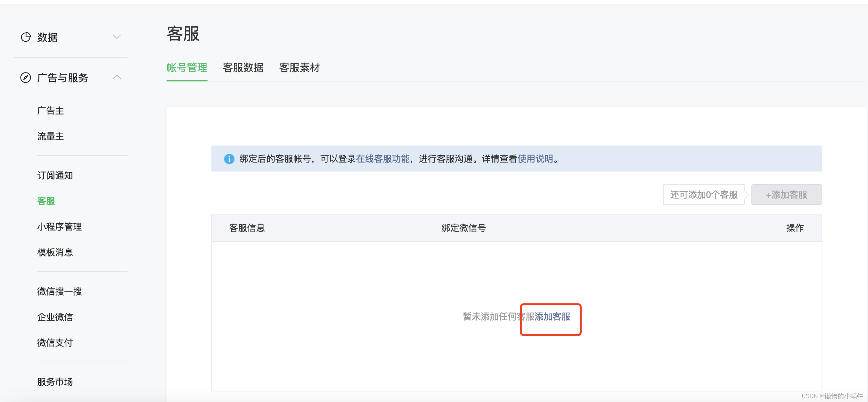The image size is (868, 402).
Task: Open 微信搜一搜 sidebar item
Action: pos(59,291)
